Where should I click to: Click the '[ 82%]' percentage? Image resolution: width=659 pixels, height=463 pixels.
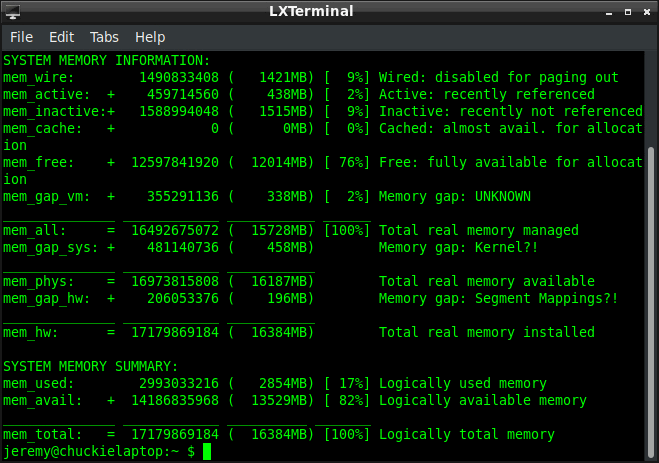pos(347,401)
